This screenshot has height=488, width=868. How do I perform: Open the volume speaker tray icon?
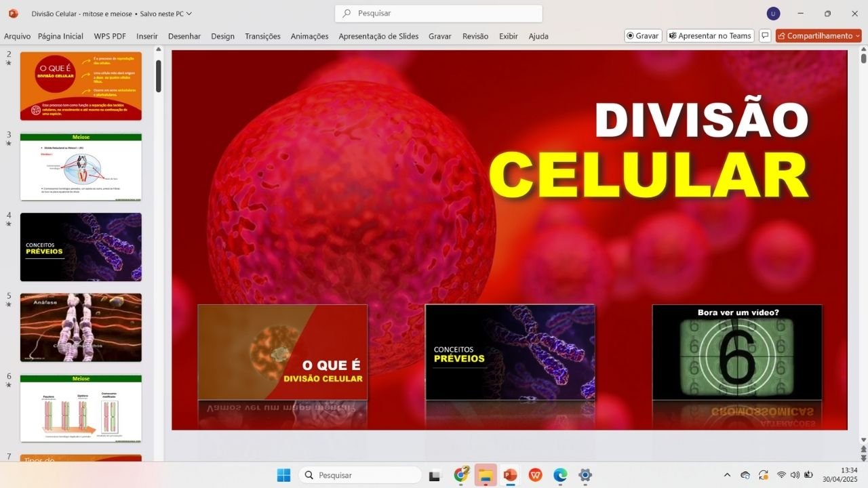795,475
